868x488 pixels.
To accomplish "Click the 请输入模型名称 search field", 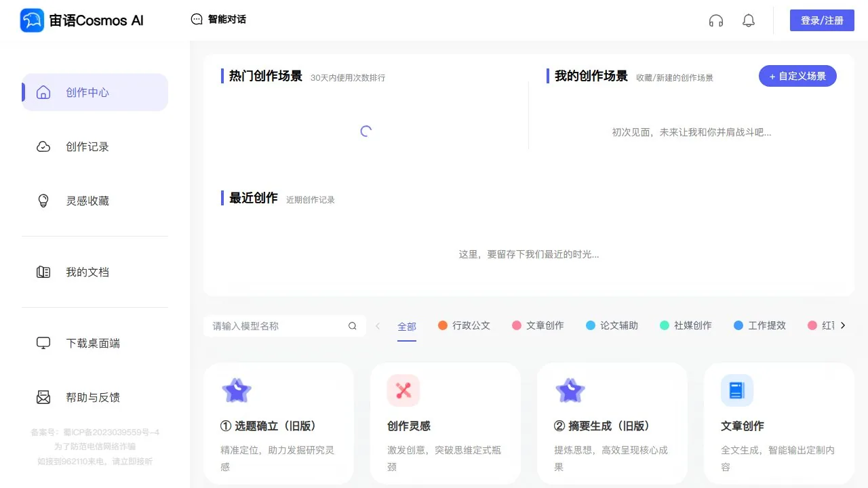I will coord(285,326).
